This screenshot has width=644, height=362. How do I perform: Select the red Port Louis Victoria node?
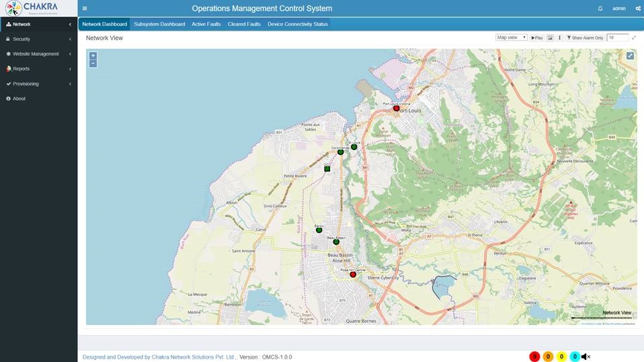[396, 108]
